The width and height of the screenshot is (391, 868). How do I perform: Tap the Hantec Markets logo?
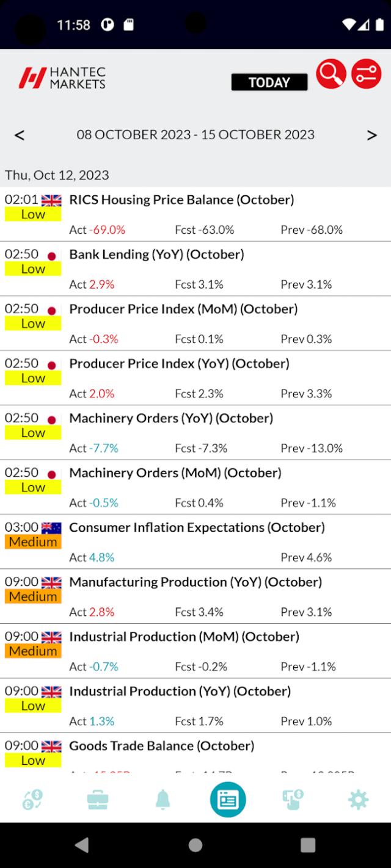tap(62, 78)
